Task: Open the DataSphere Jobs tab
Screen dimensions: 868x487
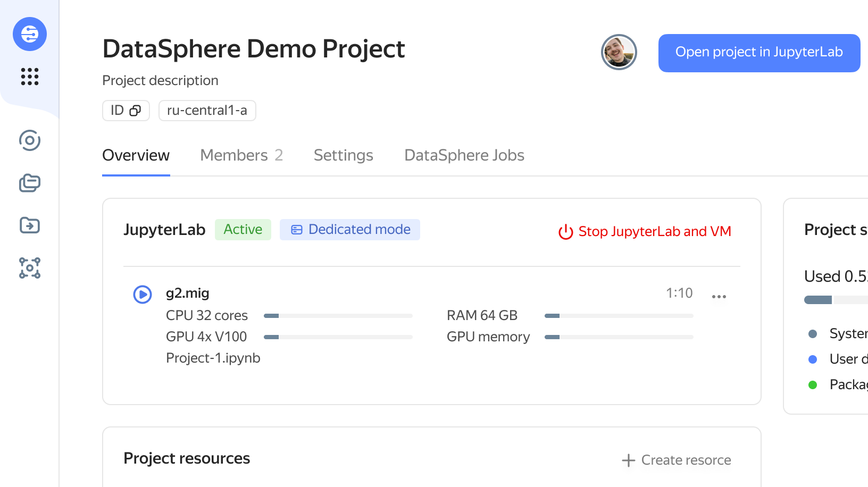Action: [x=464, y=155]
